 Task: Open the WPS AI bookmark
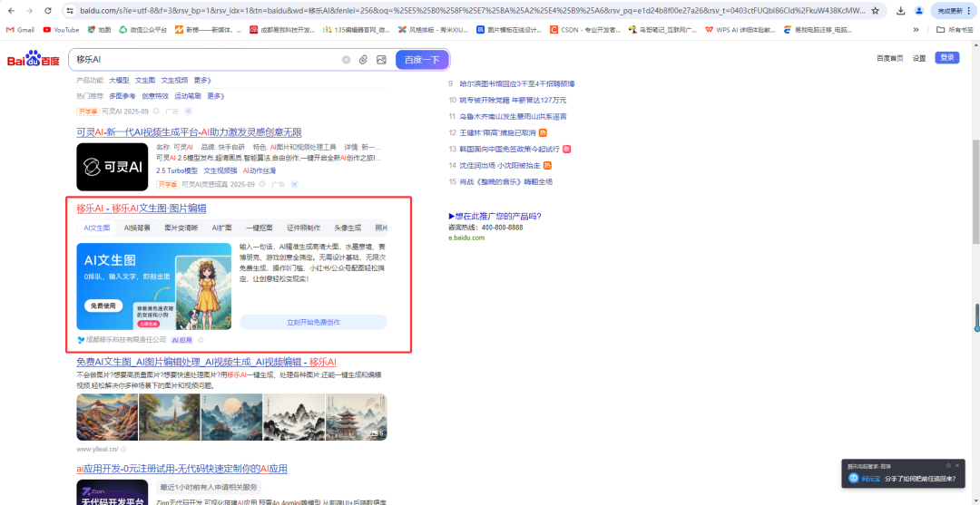pyautogui.click(x=740, y=29)
